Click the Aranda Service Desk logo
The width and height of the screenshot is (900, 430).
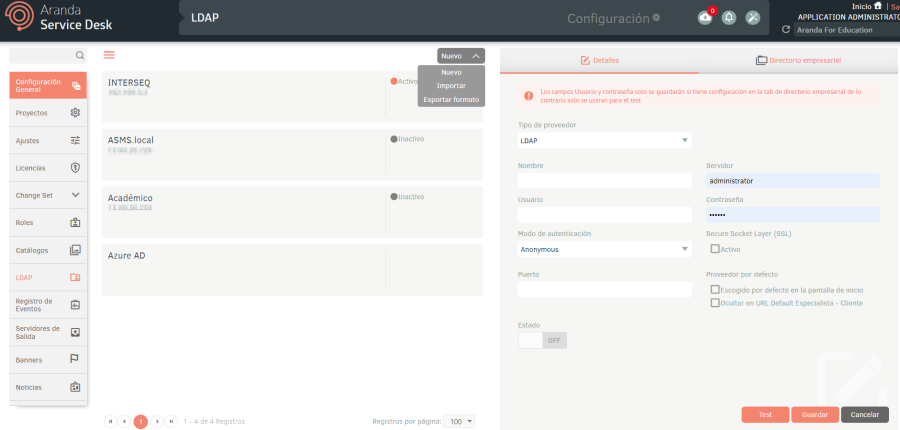click(57, 17)
